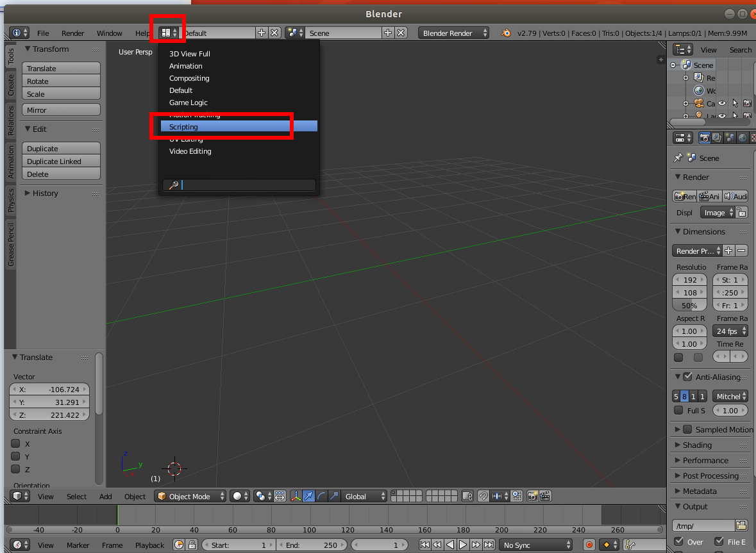
Task: Open the Blender Render engine dropdown
Action: (453, 33)
